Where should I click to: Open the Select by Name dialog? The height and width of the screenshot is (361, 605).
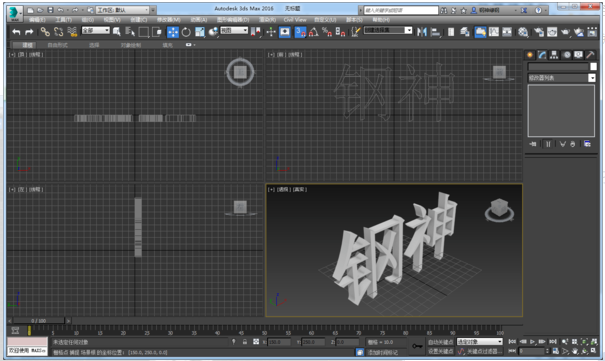point(130,32)
